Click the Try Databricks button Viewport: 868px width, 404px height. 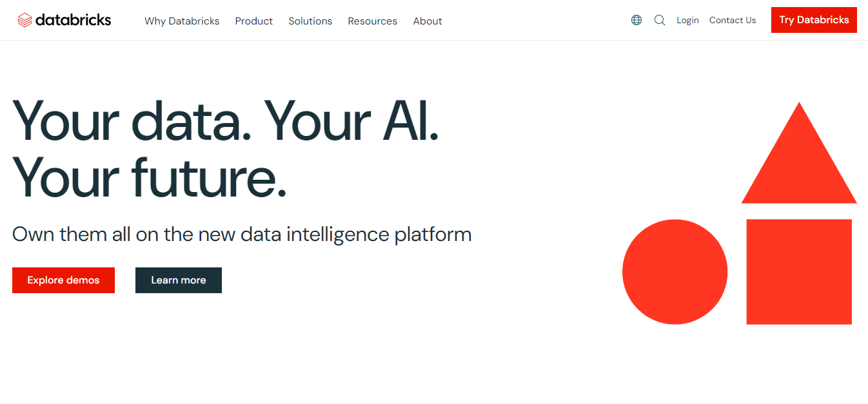click(x=814, y=20)
